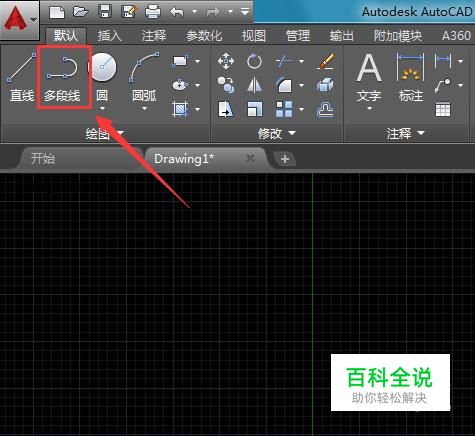This screenshot has height=436, width=475.
Task: Open the Trim tool dropdown arrow
Action: 301,61
